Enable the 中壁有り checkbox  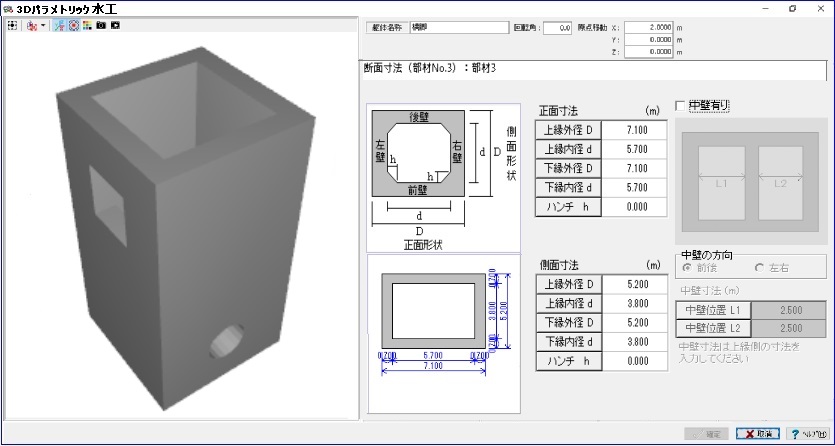coord(680,106)
